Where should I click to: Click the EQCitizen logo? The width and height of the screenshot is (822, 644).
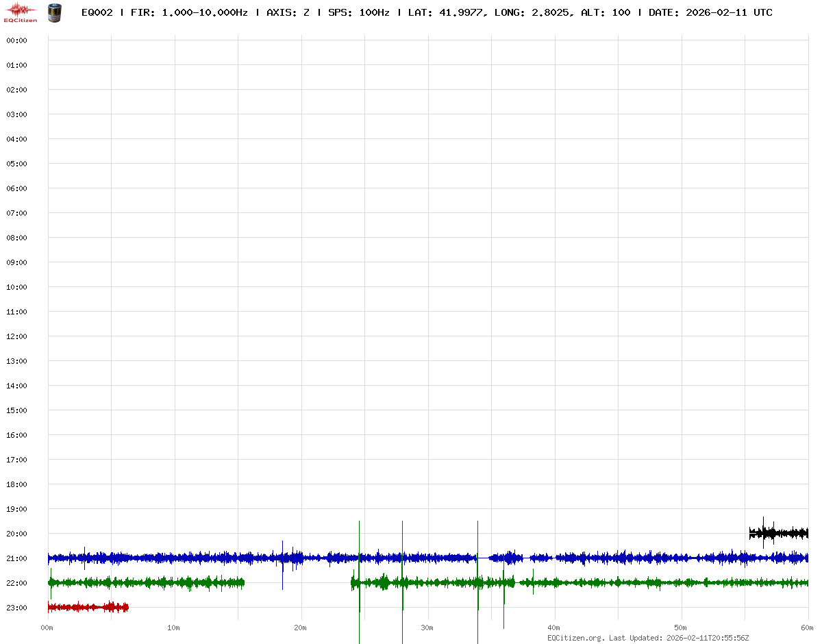(x=21, y=12)
